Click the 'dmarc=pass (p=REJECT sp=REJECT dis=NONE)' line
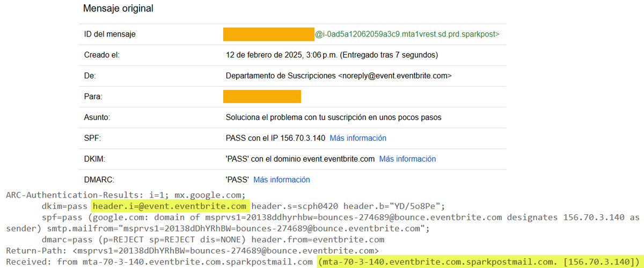The height and width of the screenshot is (268, 644). tap(213, 240)
